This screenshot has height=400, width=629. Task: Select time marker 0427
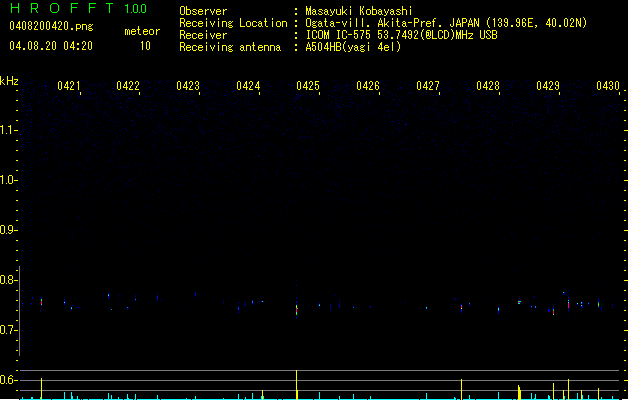click(428, 86)
